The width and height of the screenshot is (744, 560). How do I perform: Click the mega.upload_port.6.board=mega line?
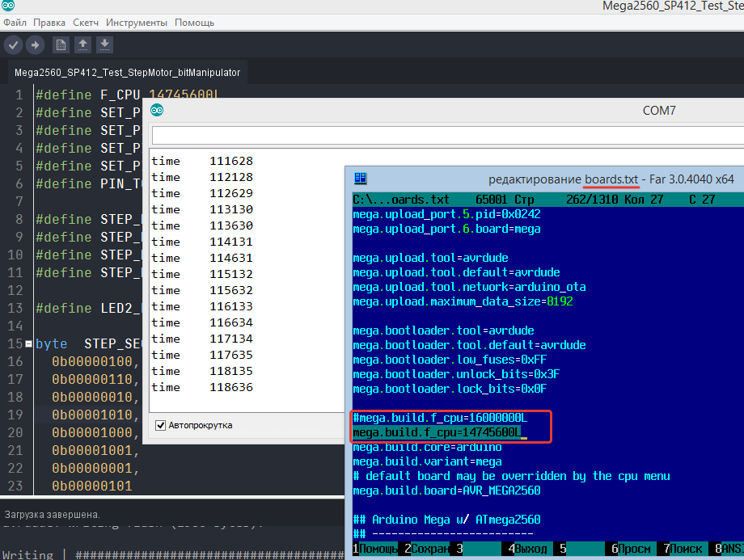[446, 229]
